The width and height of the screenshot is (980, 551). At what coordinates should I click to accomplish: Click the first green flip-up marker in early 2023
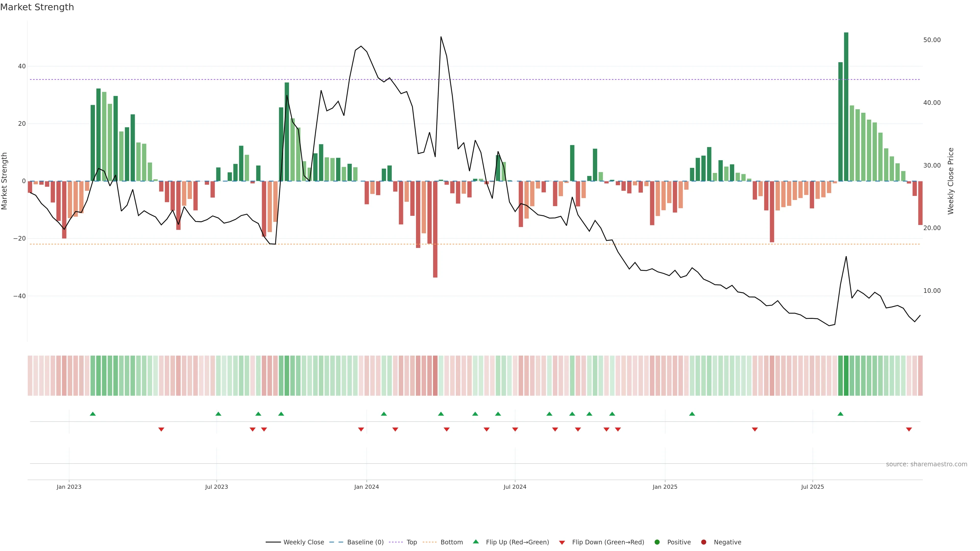93,414
